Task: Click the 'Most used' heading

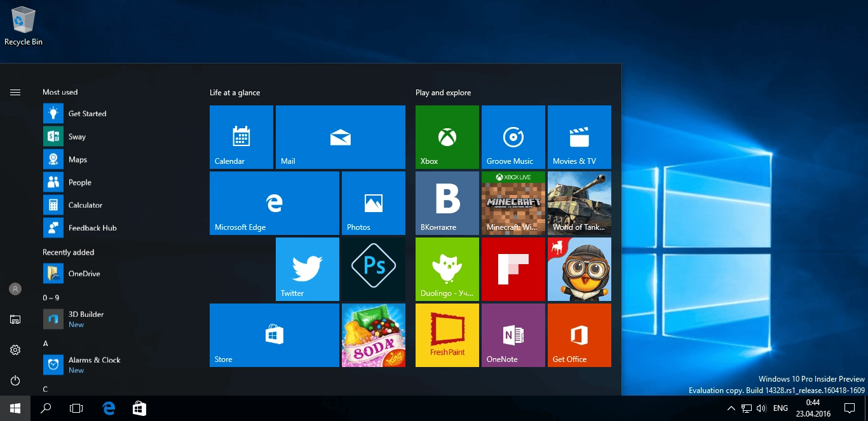Action: [60, 92]
